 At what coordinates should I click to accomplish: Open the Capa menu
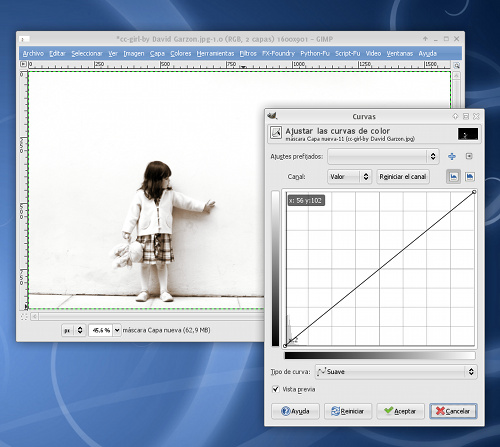157,53
